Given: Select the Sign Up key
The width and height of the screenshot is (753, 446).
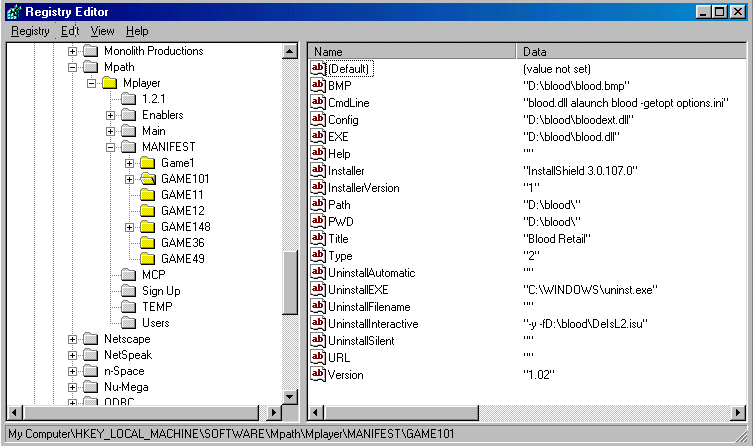Looking at the screenshot, I should coord(161,291).
